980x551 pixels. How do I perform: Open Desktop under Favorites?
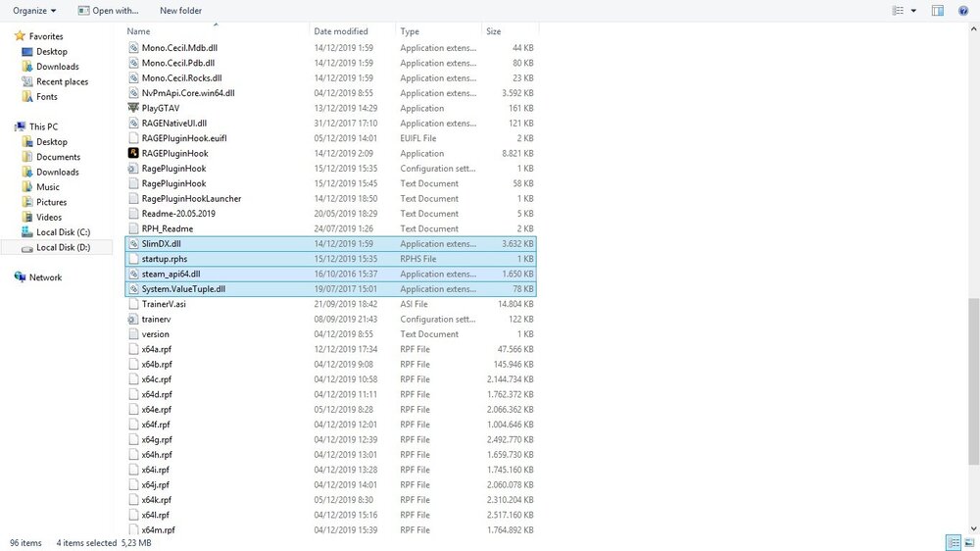tap(51, 51)
